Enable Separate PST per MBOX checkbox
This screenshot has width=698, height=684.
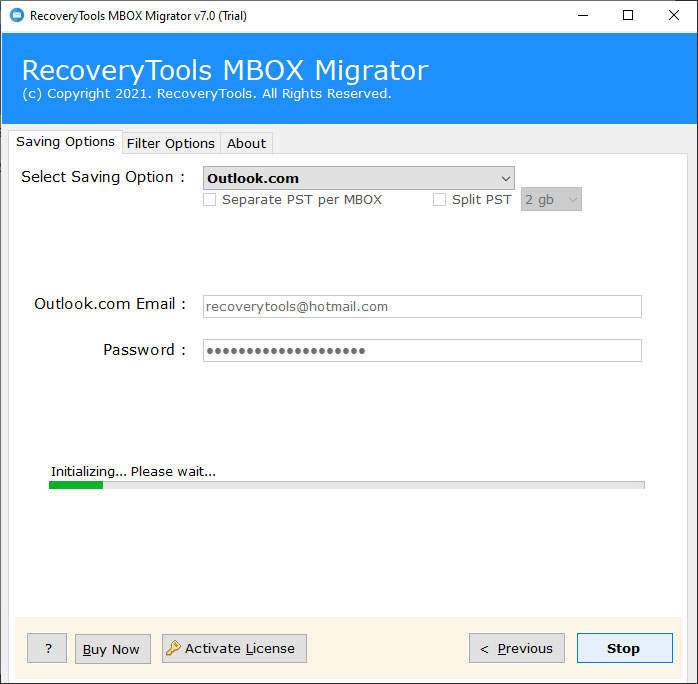point(209,199)
